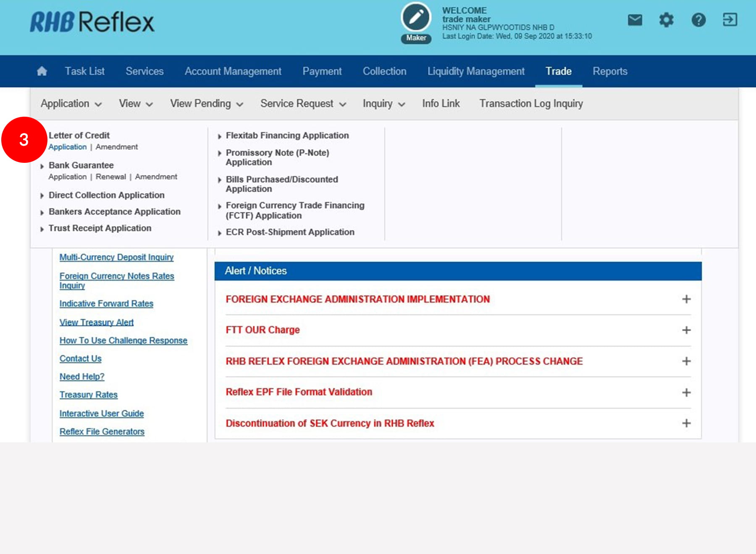Click the home icon in navigation bar

(42, 71)
